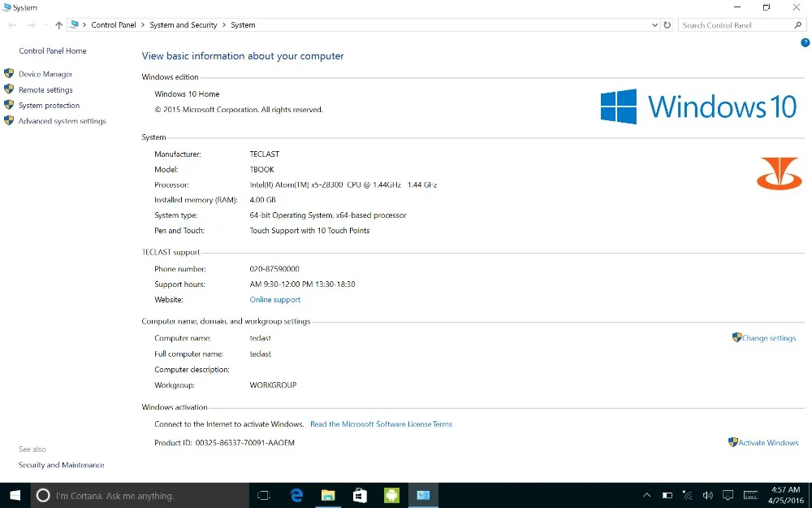The height and width of the screenshot is (508, 812).
Task: Click Change settings for computer name
Action: tap(768, 338)
